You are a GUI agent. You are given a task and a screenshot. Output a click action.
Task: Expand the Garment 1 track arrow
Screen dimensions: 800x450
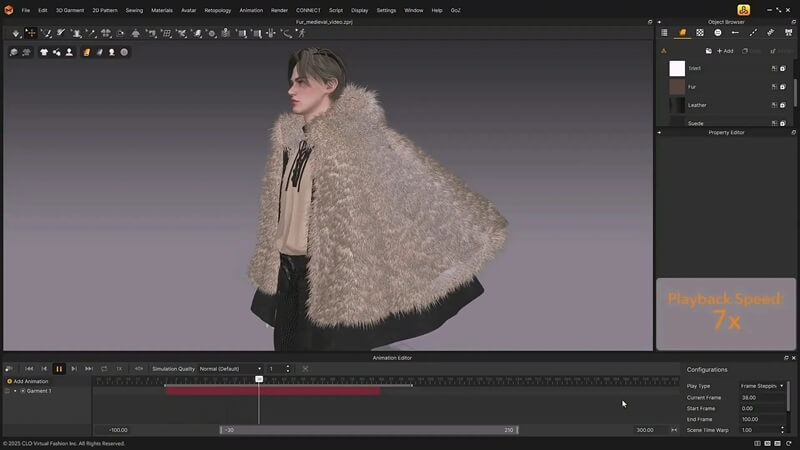tap(15, 391)
